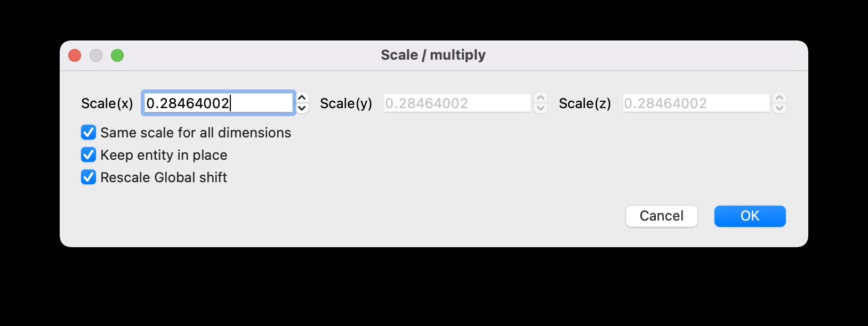Toggle Rescale Global shift off

click(x=89, y=177)
